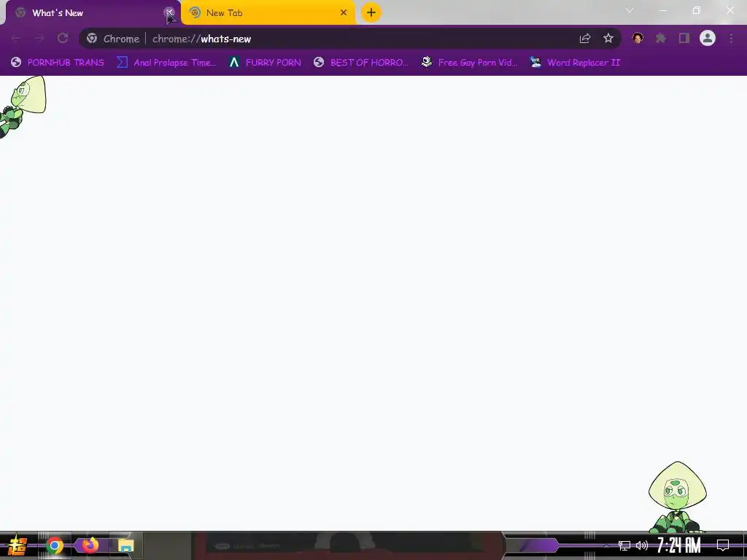Go forward with the forward arrow
Viewport: 747px width, 560px height.
point(39,38)
